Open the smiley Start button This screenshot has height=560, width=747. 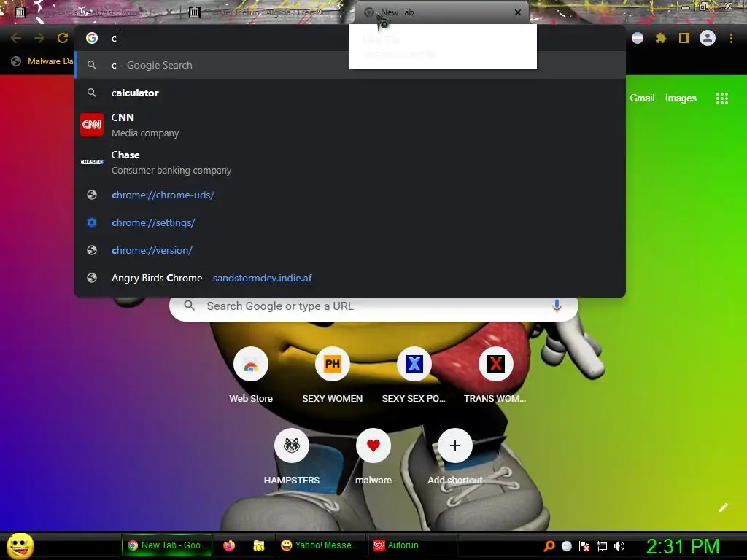point(20,545)
